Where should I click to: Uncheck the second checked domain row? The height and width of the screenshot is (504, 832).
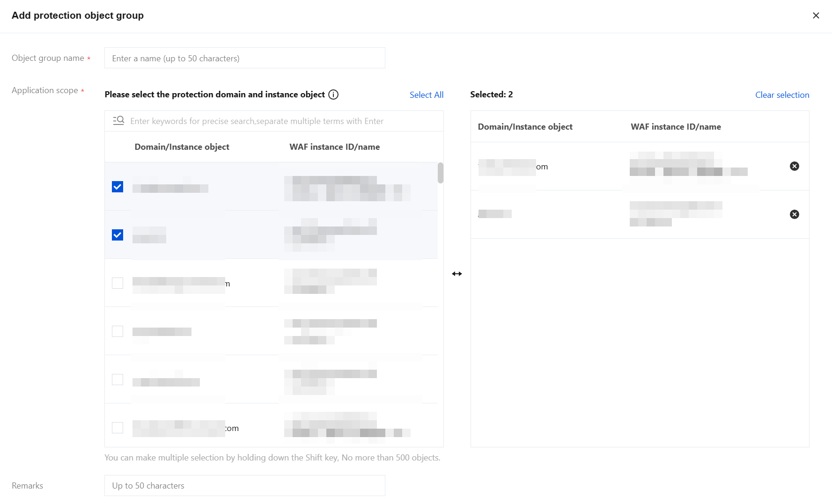(118, 235)
